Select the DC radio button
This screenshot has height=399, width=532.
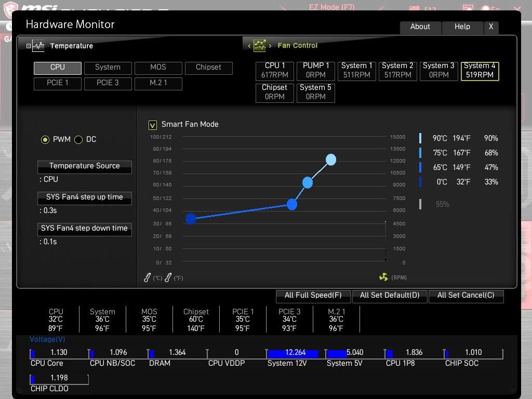pyautogui.click(x=78, y=139)
